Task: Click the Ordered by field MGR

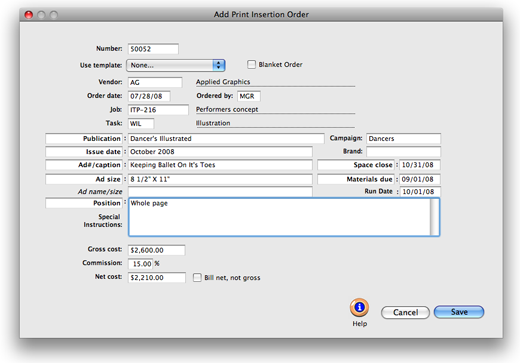Action: [x=249, y=96]
